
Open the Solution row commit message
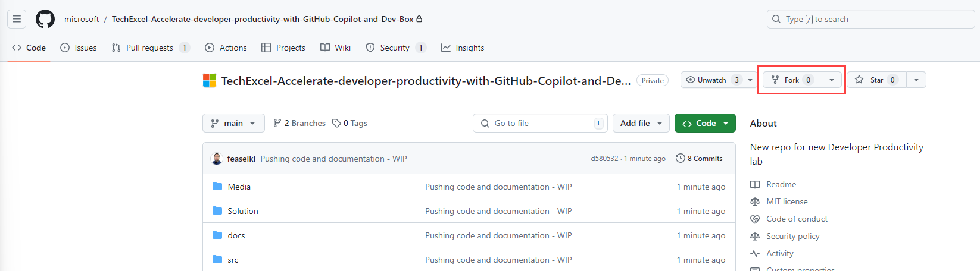(x=498, y=211)
